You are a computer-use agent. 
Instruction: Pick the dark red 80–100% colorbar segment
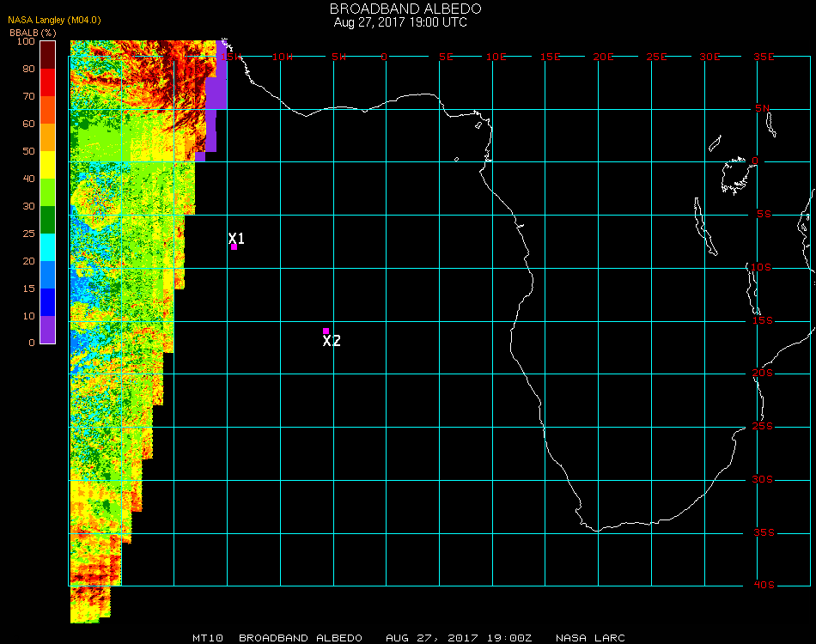click(48, 55)
